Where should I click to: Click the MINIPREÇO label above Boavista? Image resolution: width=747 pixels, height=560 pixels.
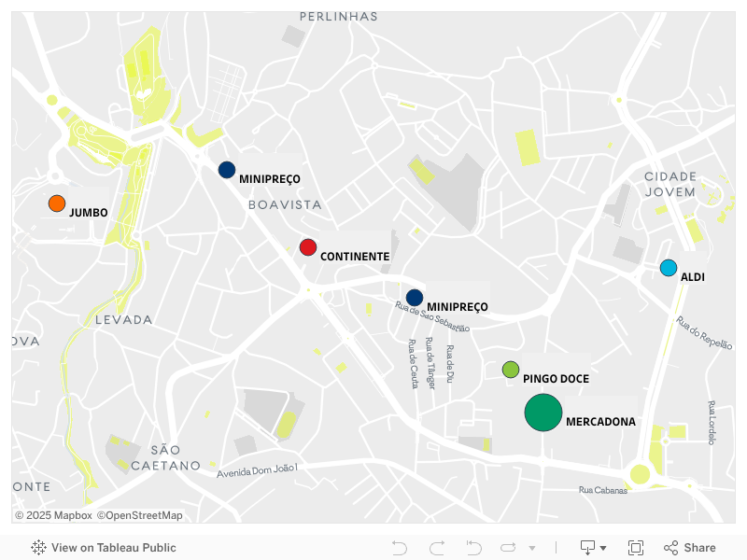(270, 179)
